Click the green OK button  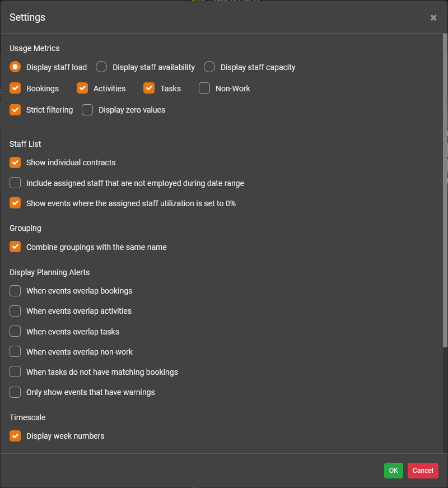[393, 471]
